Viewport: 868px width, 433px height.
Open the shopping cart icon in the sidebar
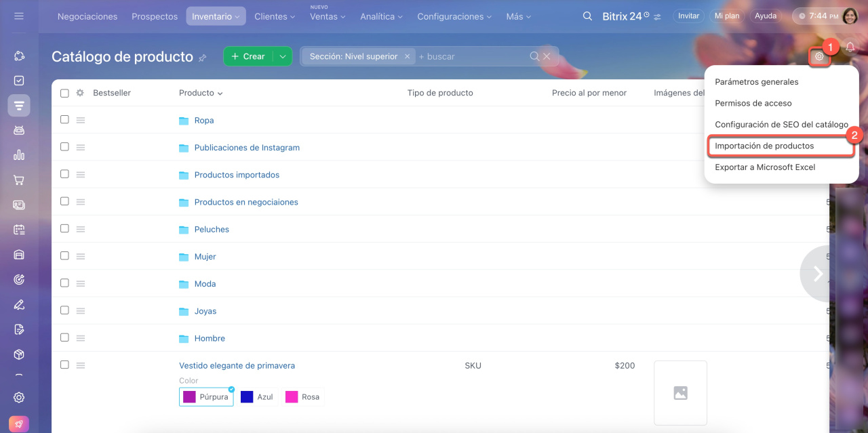[x=19, y=180]
